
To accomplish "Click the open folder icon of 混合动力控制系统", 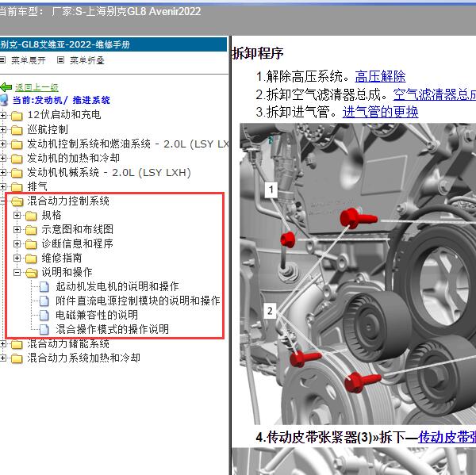I will tap(17, 201).
